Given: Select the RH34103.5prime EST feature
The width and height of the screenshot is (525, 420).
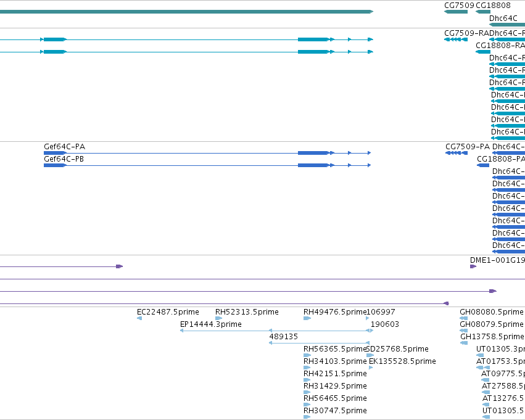Looking at the screenshot, I should (x=307, y=368).
